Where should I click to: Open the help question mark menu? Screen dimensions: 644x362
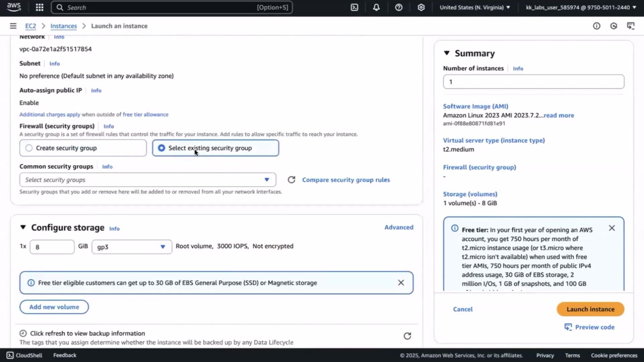click(399, 7)
